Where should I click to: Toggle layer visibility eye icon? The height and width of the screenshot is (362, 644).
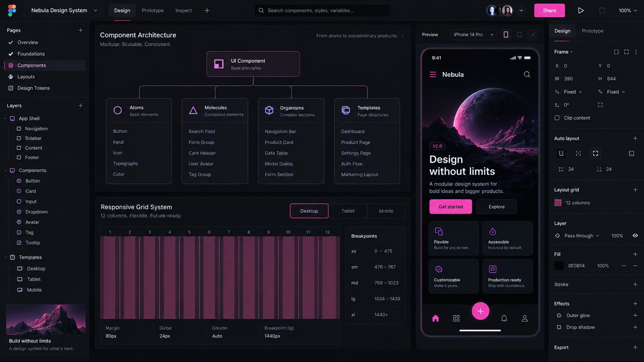pyautogui.click(x=635, y=236)
